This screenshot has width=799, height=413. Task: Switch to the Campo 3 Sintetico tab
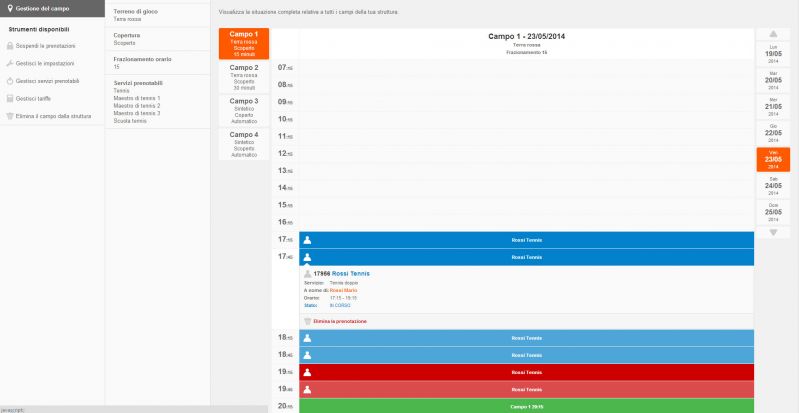click(244, 111)
